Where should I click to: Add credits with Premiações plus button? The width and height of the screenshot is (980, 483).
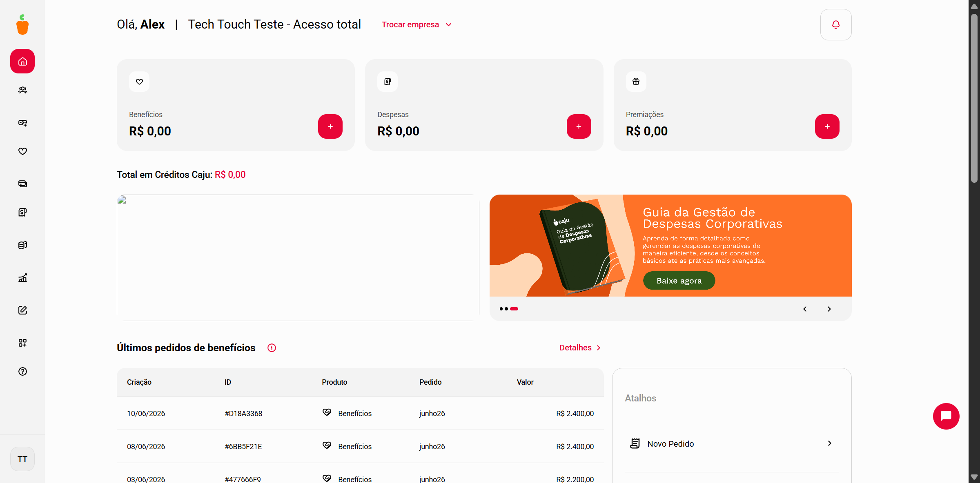click(827, 126)
